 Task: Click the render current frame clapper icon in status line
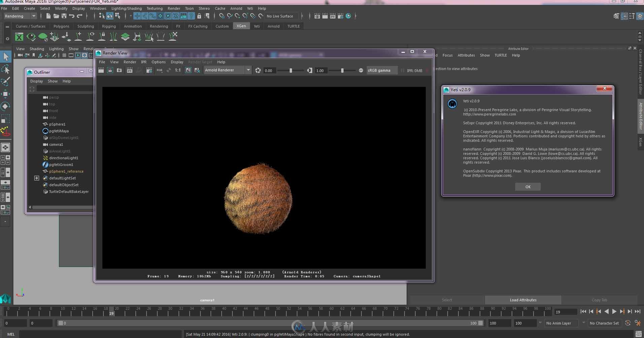pyautogui.click(x=325, y=16)
